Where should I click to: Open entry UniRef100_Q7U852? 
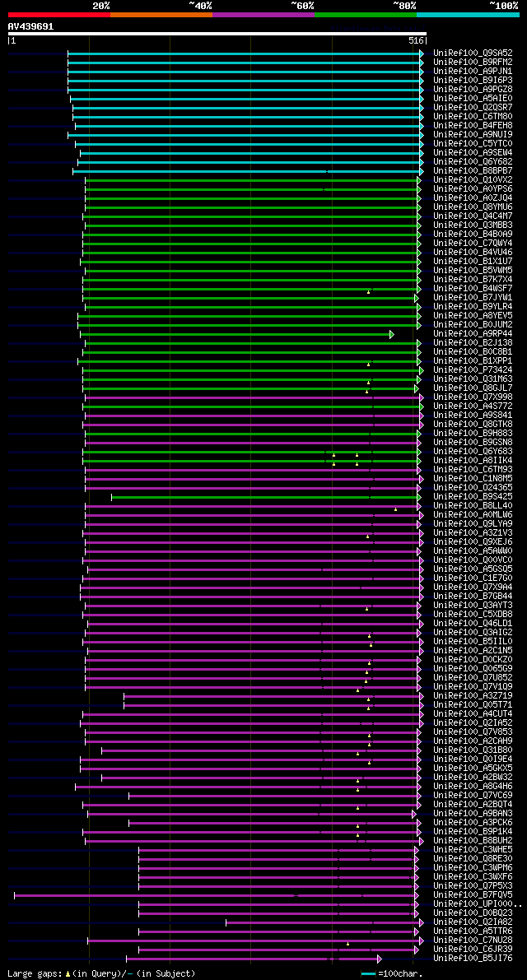pos(473,678)
